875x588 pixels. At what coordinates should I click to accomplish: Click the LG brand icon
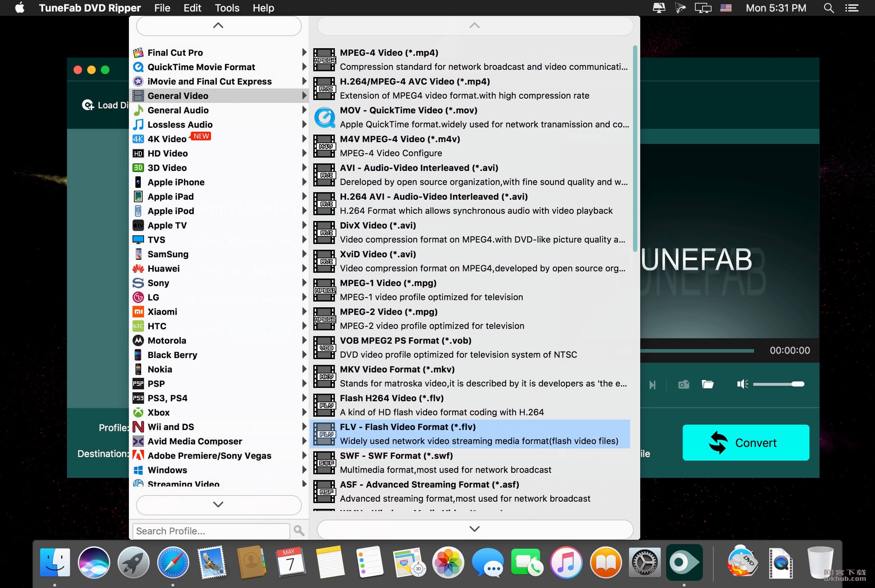coord(138,297)
